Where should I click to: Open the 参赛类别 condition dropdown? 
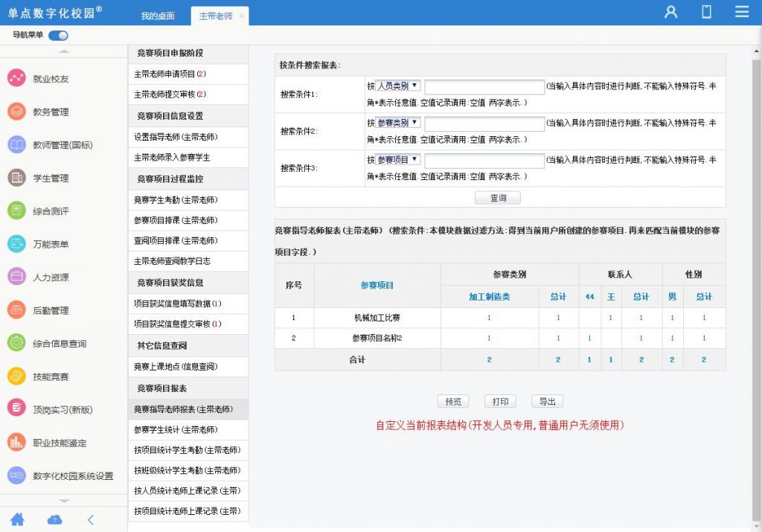(398, 123)
